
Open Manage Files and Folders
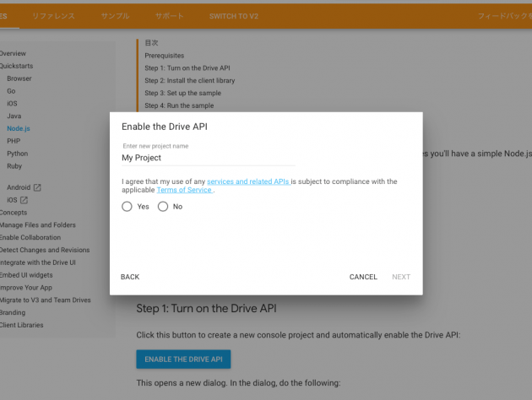click(x=38, y=225)
